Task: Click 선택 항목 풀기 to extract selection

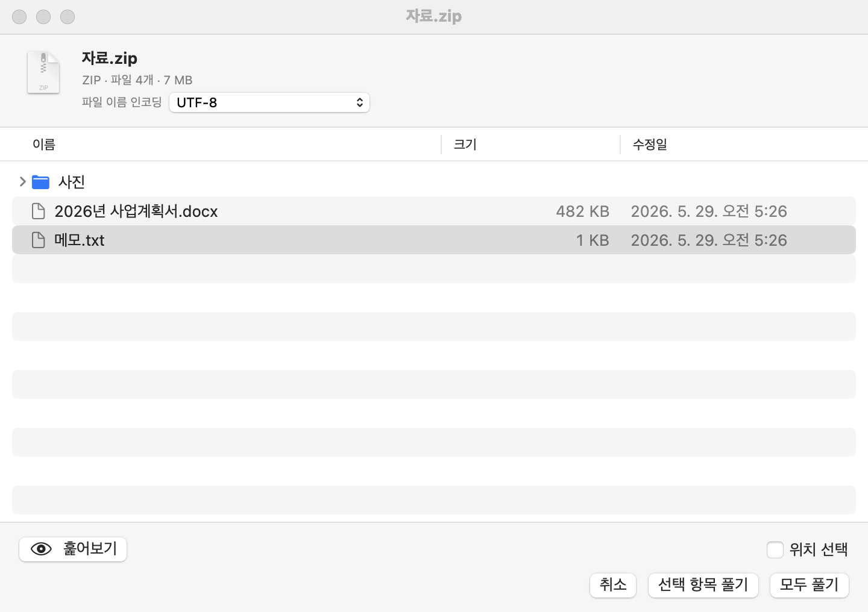Action: [703, 585]
